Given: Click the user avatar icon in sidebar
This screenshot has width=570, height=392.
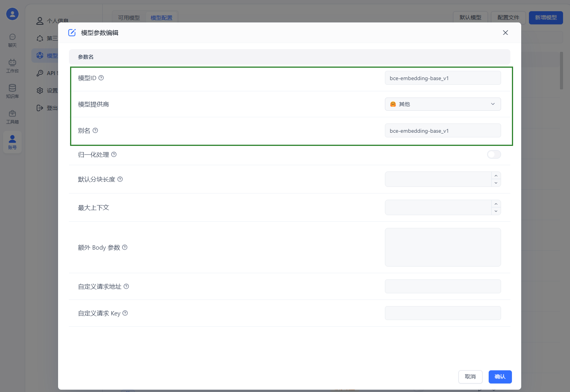Looking at the screenshot, I should [x=12, y=14].
